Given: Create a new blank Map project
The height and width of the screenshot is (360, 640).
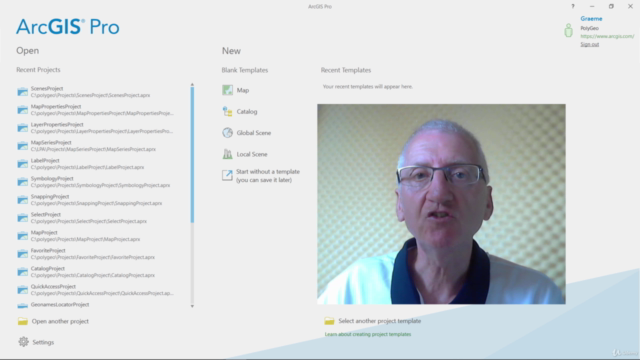Looking at the screenshot, I should [x=235, y=90].
